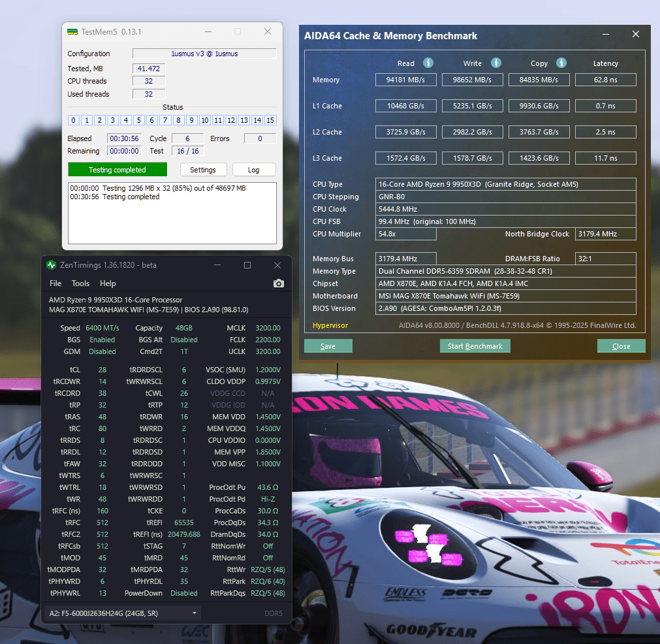The height and width of the screenshot is (644, 660).
Task: Click thread status box 15 in TestMem5
Action: pyautogui.click(x=270, y=120)
